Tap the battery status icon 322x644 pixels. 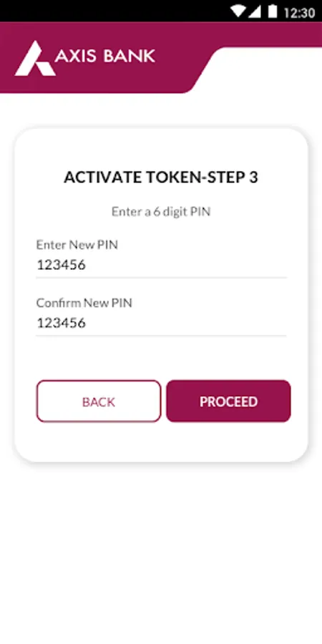[273, 11]
